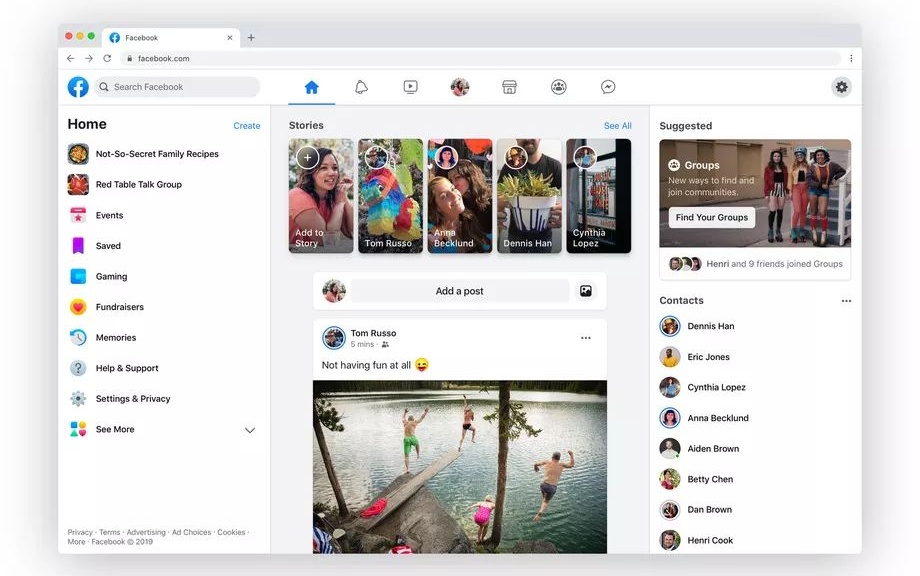Open the Messenger icon

[608, 87]
